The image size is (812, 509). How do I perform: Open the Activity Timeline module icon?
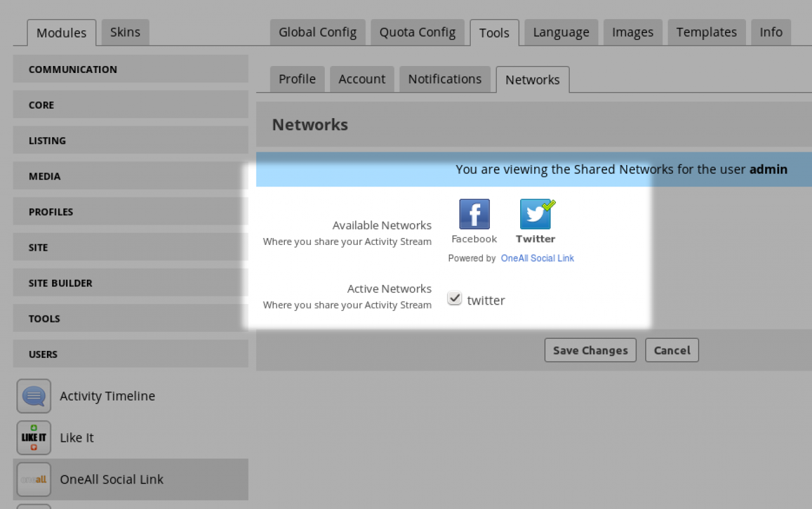pos(34,396)
